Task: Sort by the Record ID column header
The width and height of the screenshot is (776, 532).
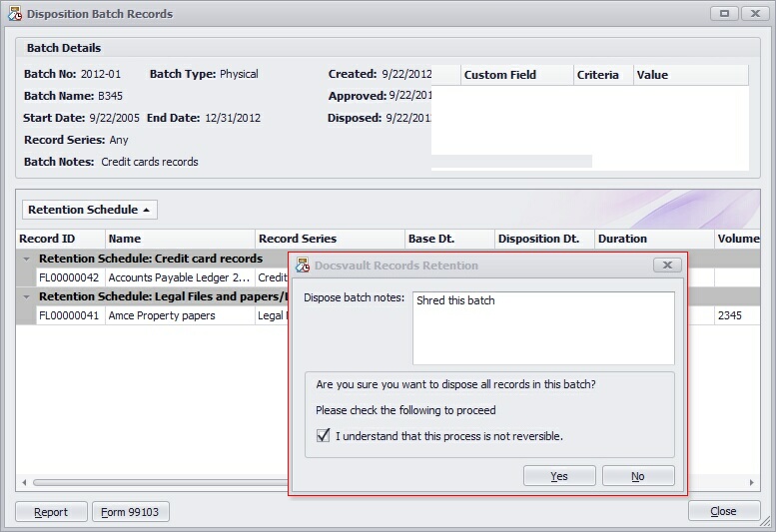Action: [60, 239]
